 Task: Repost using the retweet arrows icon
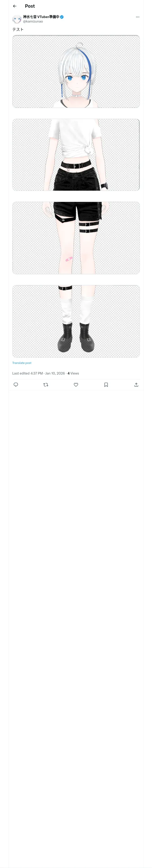tap(46, 384)
